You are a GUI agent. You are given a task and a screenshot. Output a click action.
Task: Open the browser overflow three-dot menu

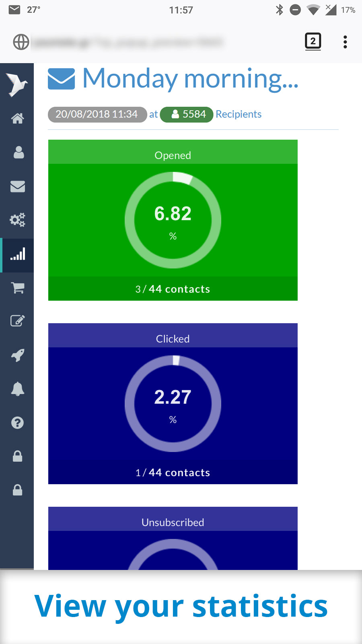345,41
